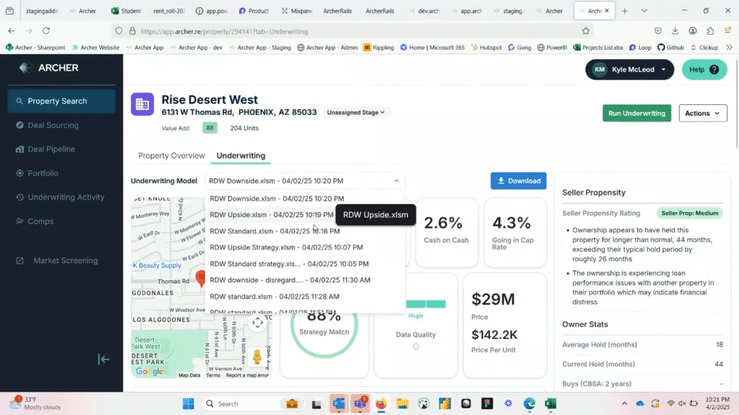Click the map location pin
This screenshot has width=739, height=415.
pos(201,278)
